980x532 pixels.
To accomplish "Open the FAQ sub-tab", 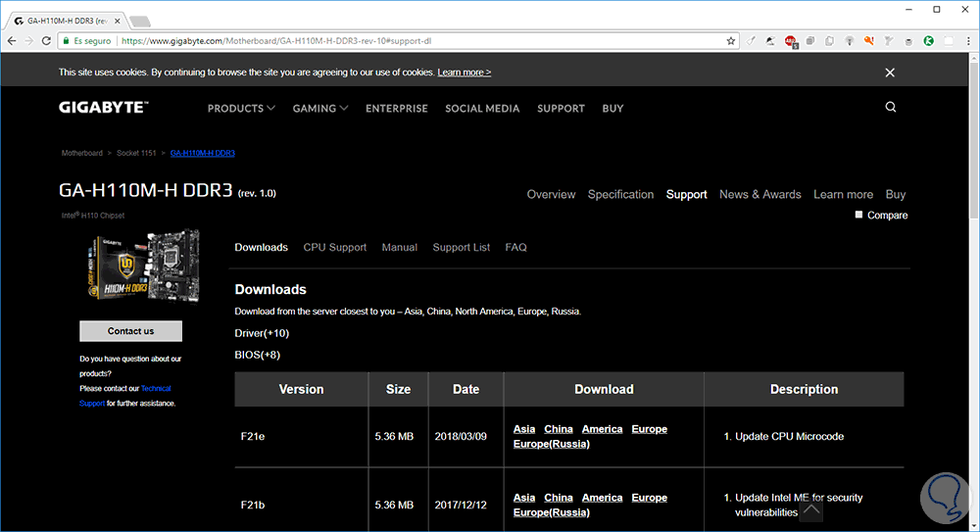I will pos(516,247).
